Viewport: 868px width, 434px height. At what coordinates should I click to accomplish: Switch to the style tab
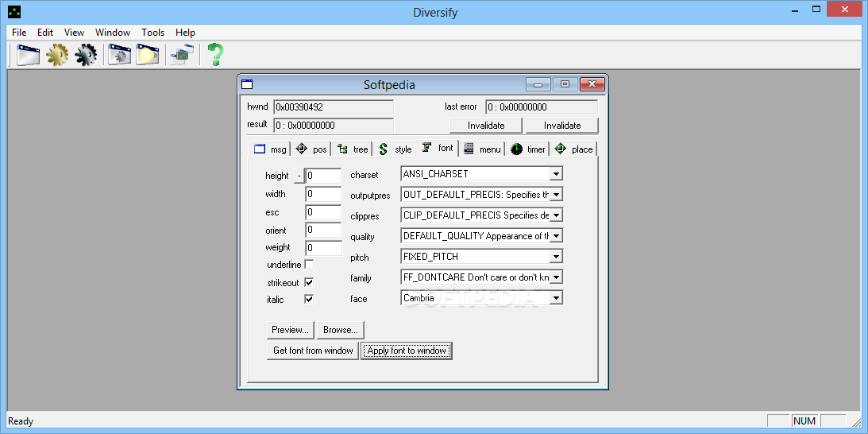(x=394, y=149)
